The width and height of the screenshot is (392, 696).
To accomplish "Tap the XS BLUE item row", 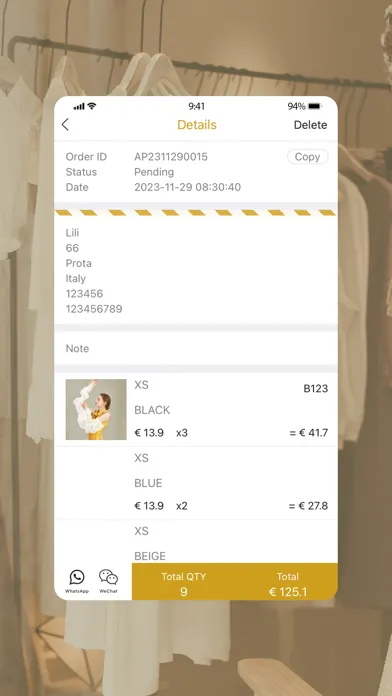I will tap(196, 483).
